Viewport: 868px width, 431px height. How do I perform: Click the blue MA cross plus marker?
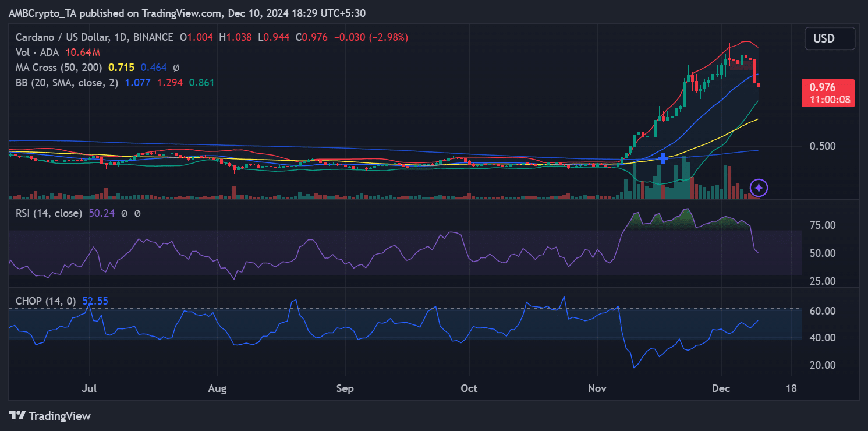(662, 158)
